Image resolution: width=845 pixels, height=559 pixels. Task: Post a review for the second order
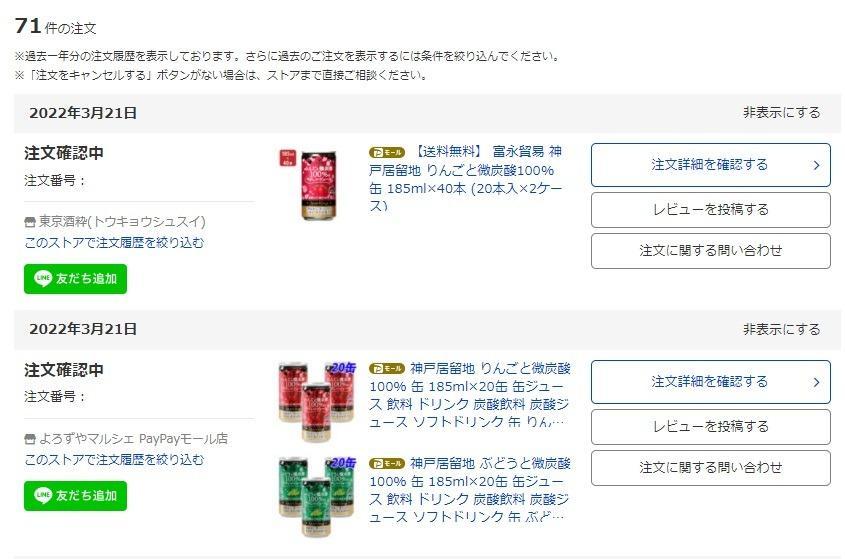[710, 427]
